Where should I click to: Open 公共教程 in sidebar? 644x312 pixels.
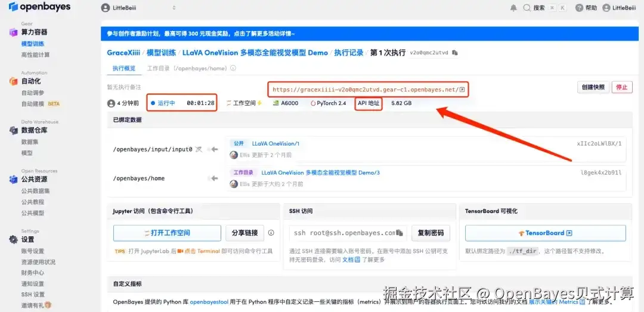point(33,202)
